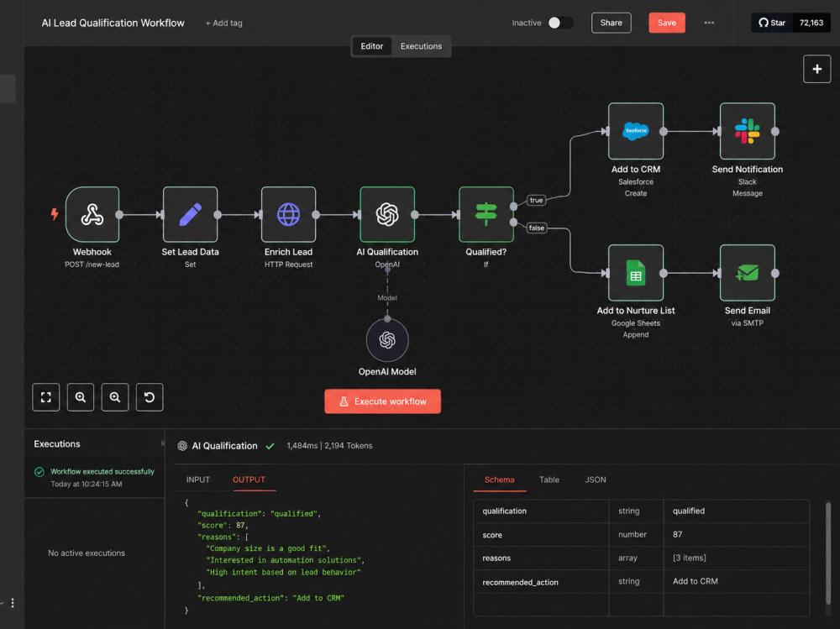The image size is (840, 629).
Task: Click the No active executions text
Action: coord(87,553)
